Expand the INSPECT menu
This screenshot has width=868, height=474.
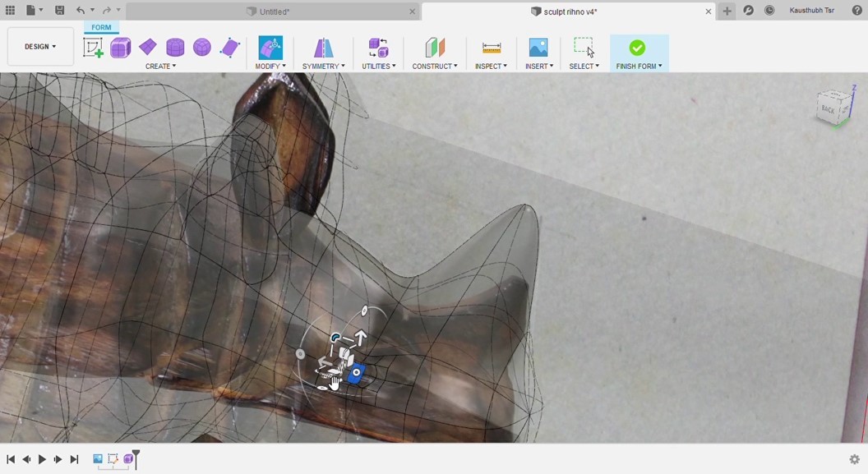(491, 66)
